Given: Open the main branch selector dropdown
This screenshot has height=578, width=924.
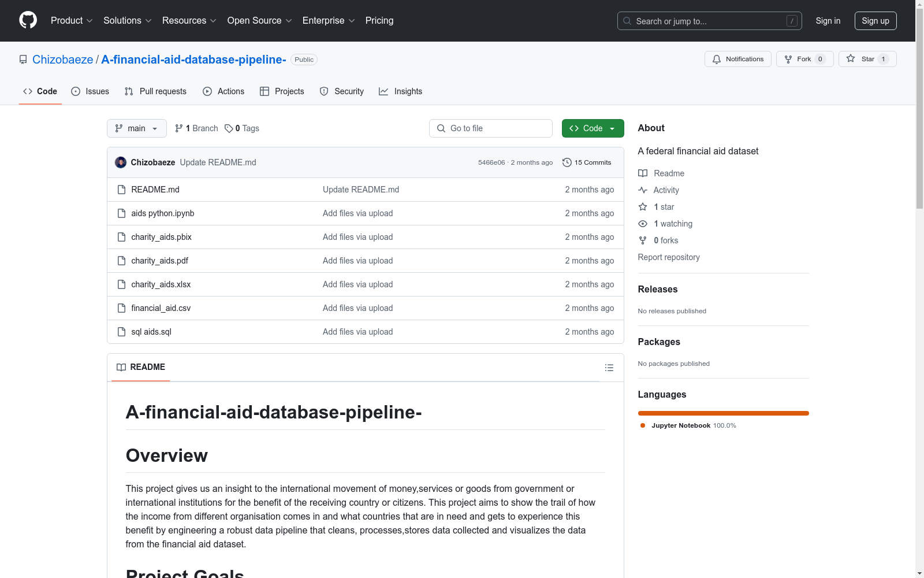Looking at the screenshot, I should [137, 128].
